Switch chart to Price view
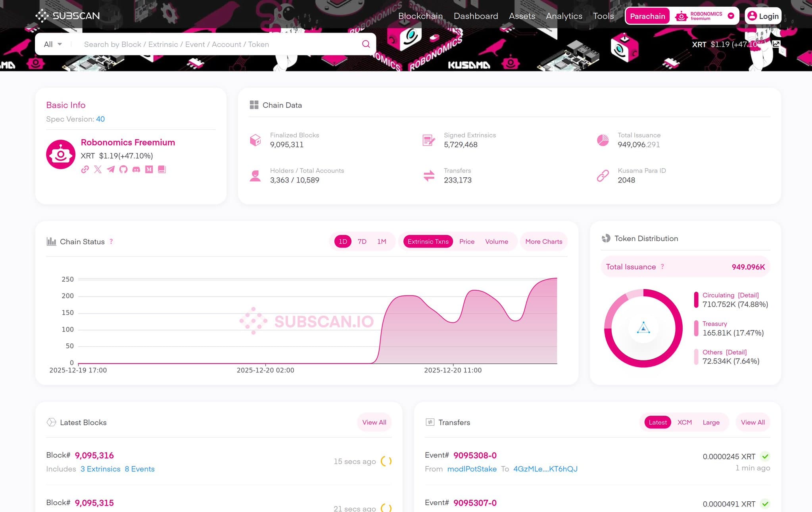Viewport: 812px width, 512px height. pos(466,241)
